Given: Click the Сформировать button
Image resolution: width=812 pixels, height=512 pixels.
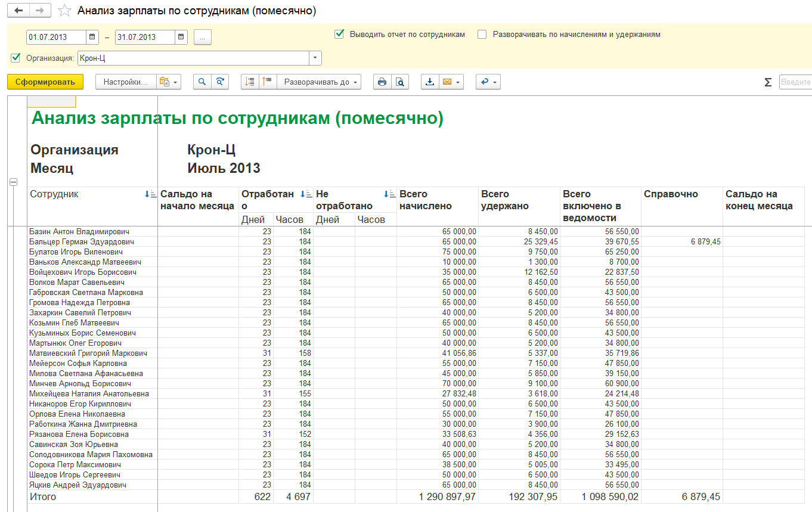Looking at the screenshot, I should click(x=45, y=82).
